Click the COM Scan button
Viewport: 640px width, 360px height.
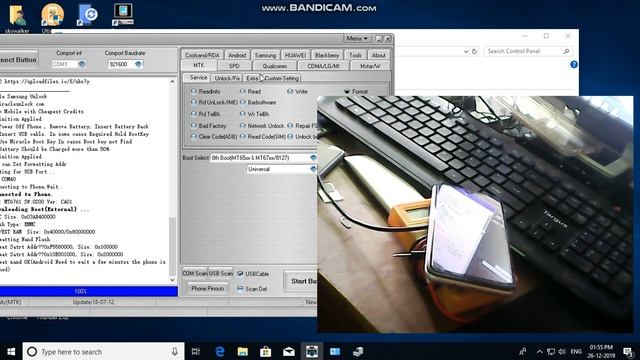pos(195,273)
